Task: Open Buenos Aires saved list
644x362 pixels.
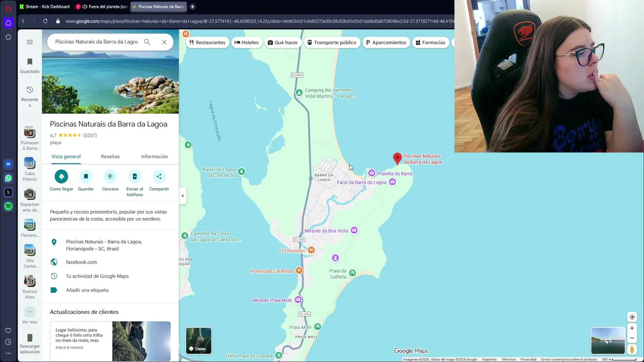Action: (x=30, y=288)
